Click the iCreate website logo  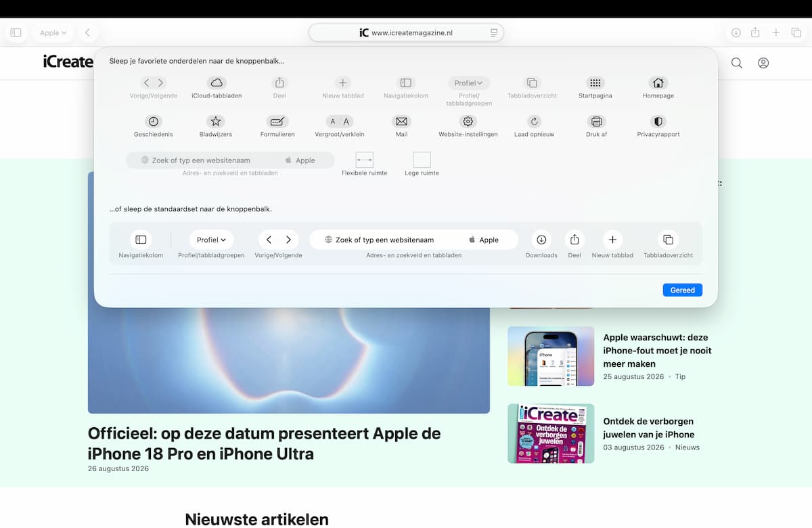[68, 62]
